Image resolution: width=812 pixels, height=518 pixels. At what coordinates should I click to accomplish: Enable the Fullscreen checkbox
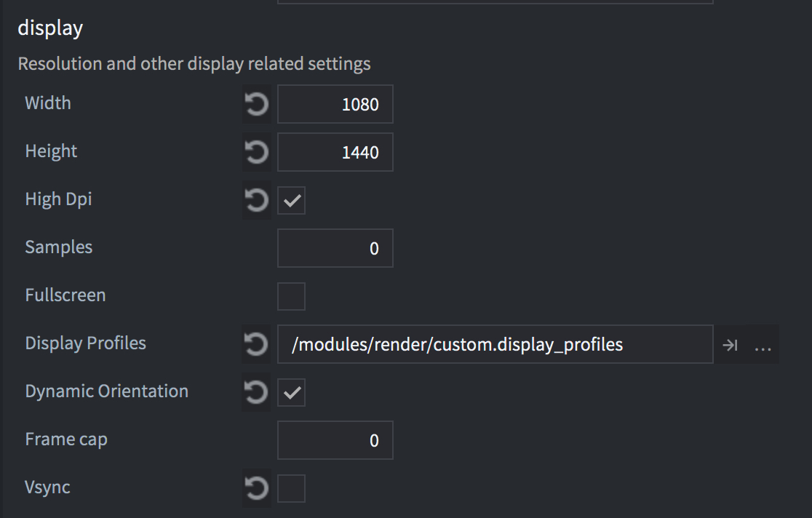[292, 297]
